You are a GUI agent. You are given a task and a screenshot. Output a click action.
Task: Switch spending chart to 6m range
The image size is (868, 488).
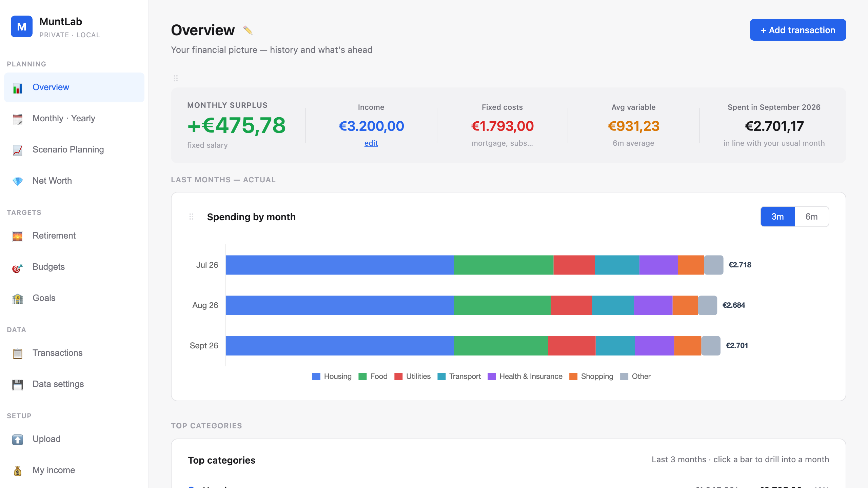(x=811, y=217)
